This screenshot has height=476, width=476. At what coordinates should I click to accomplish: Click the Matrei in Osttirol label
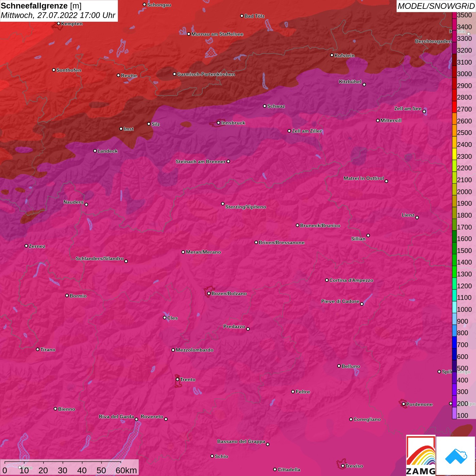click(x=364, y=178)
